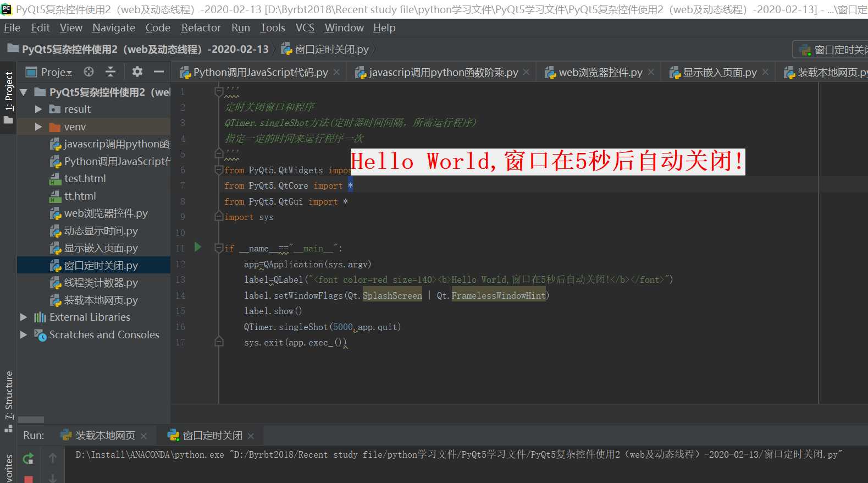Click the green Rerun icon in Run panel
The image size is (868, 483).
pyautogui.click(x=28, y=458)
